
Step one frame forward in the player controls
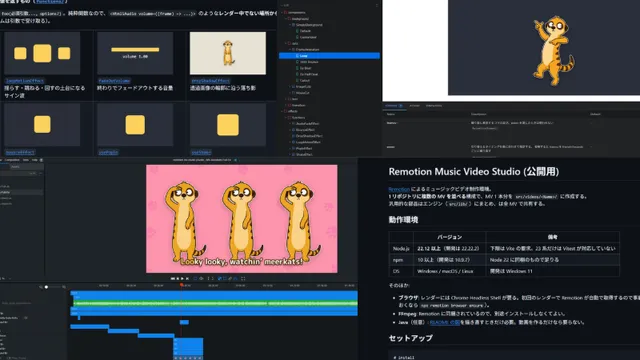[187, 278]
